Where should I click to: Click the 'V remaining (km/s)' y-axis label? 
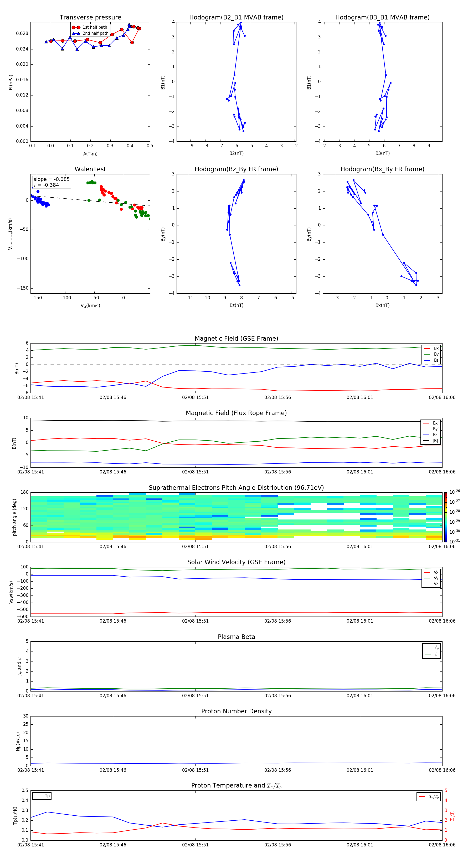pyautogui.click(x=11, y=234)
